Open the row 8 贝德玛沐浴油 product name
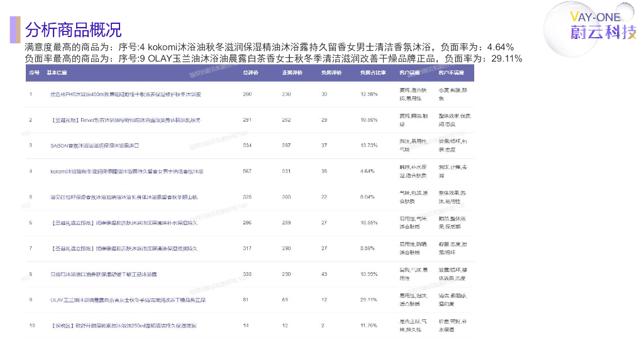Screen dimensions: 644x362 104,274
